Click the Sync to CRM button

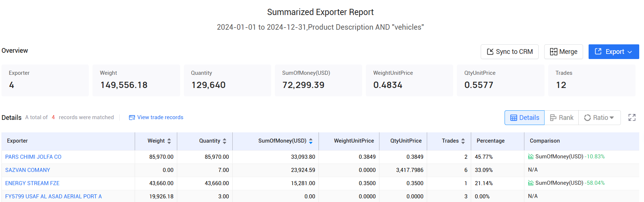(x=509, y=52)
